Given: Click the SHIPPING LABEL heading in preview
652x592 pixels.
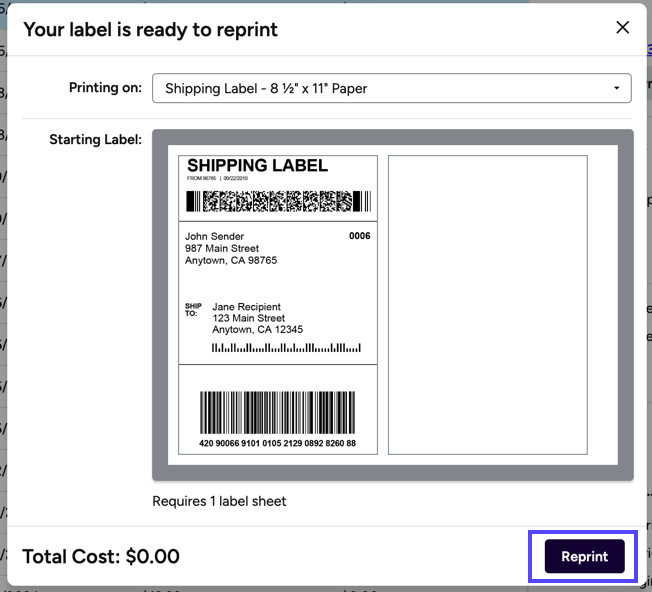Looking at the screenshot, I should tap(257, 166).
